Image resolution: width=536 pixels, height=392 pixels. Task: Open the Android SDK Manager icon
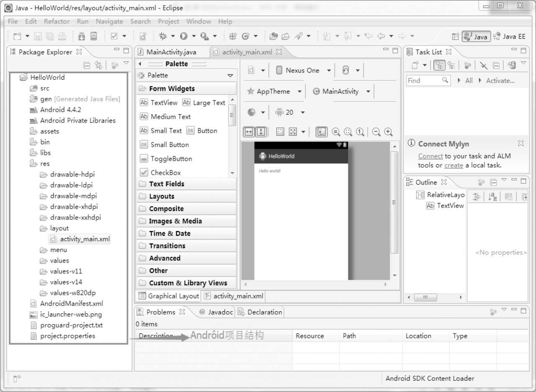click(82, 36)
